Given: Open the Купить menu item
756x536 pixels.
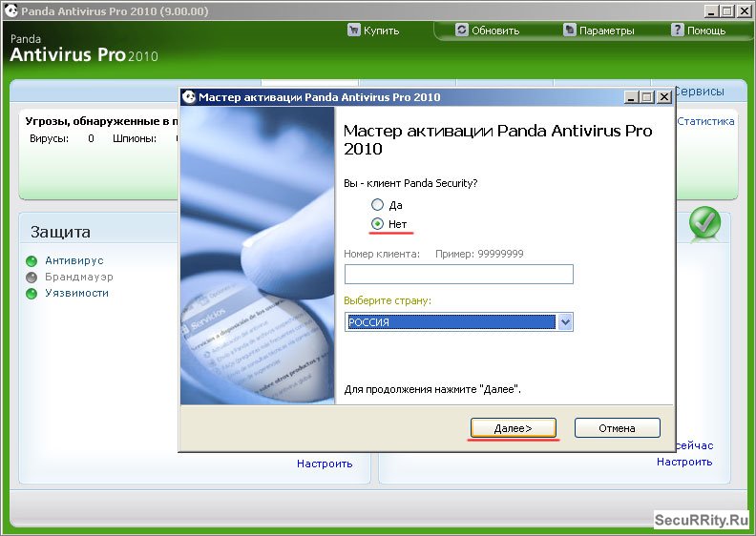Looking at the screenshot, I should pos(373,31).
